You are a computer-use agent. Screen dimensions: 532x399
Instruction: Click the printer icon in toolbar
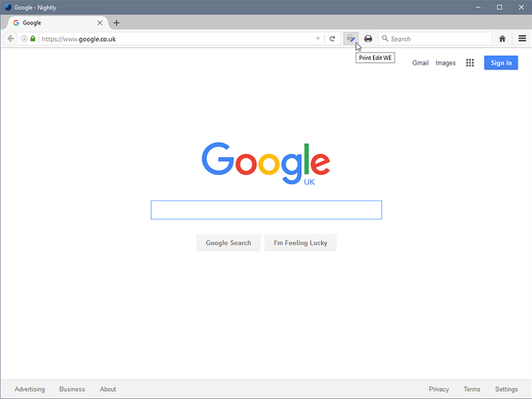[x=368, y=38]
